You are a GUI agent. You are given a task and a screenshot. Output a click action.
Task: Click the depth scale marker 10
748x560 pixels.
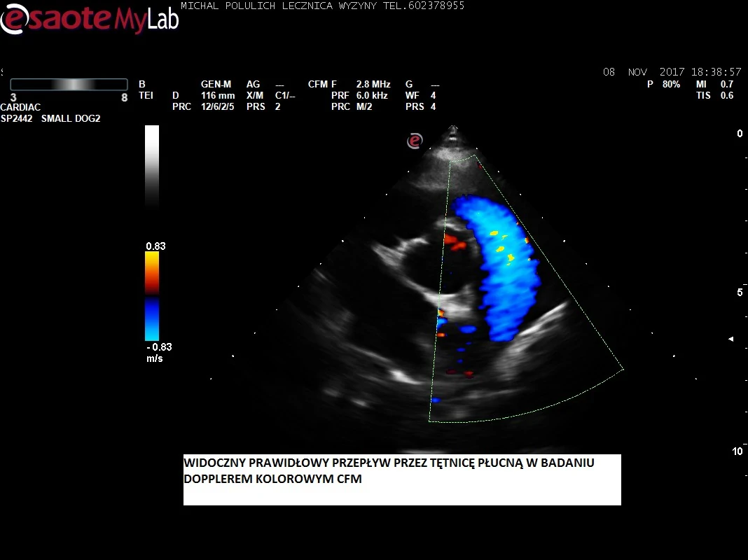point(737,451)
